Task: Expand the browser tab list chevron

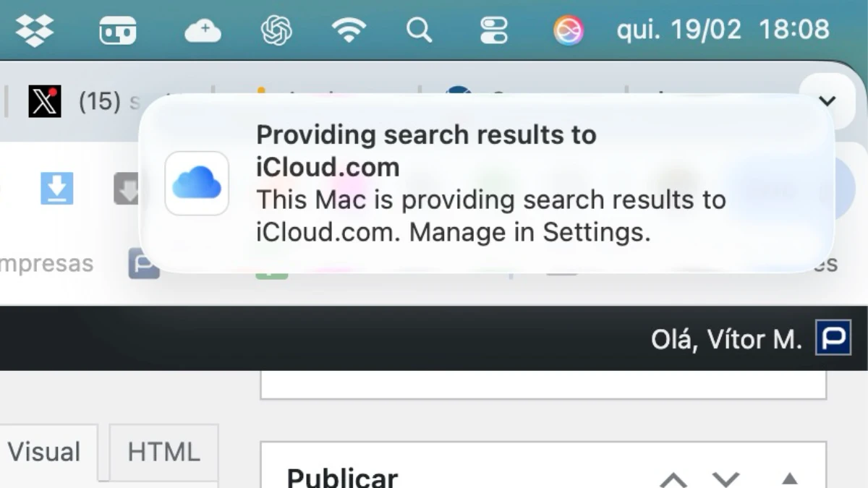Action: (827, 100)
